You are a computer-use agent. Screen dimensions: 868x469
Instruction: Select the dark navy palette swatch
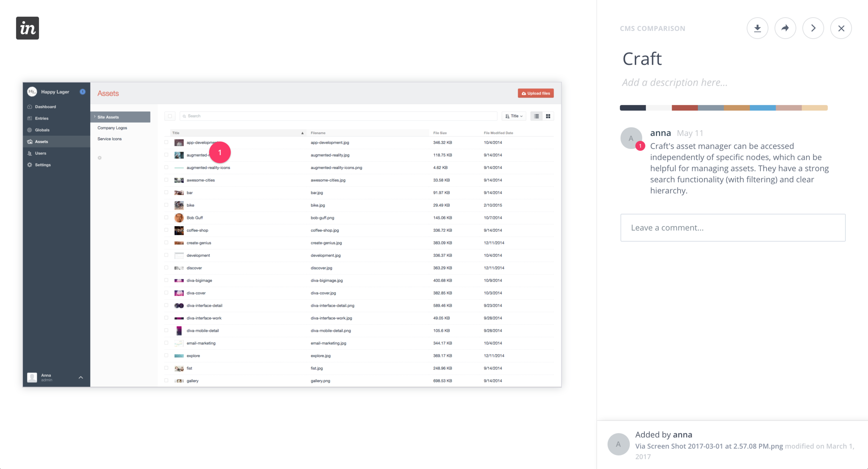point(633,108)
